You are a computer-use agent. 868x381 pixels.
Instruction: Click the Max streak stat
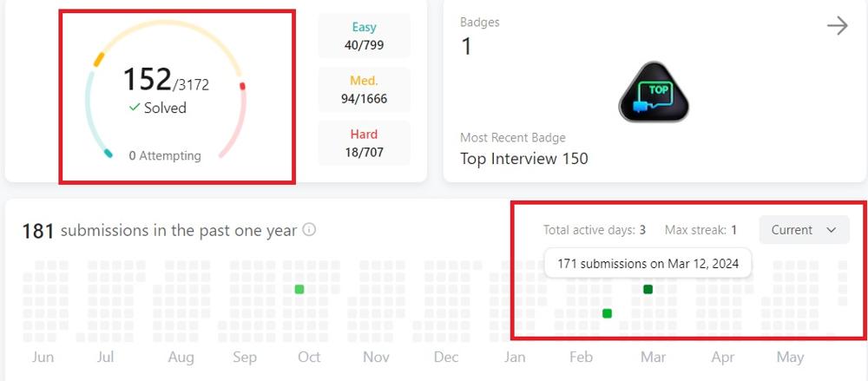coord(700,230)
